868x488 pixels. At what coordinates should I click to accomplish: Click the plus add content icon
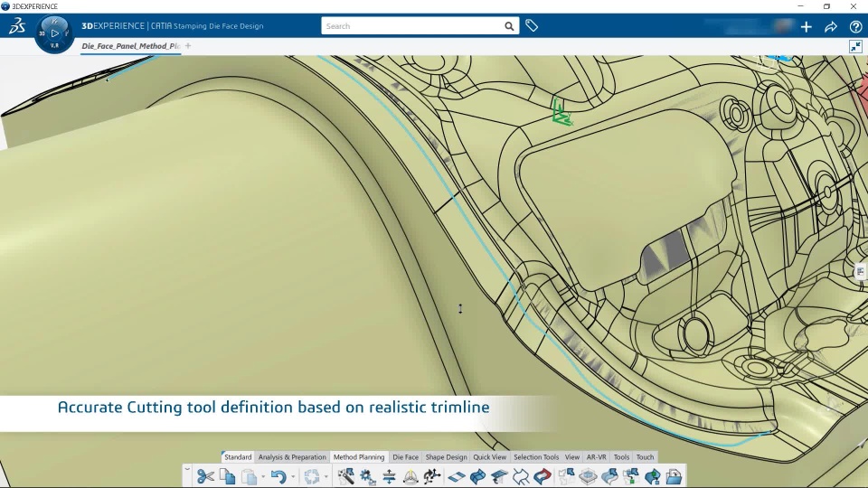806,26
